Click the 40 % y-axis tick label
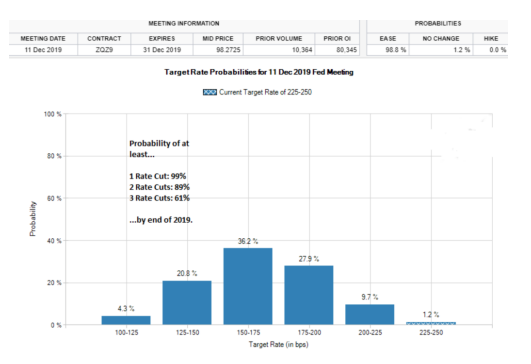The height and width of the screenshot is (364, 531). 54,241
